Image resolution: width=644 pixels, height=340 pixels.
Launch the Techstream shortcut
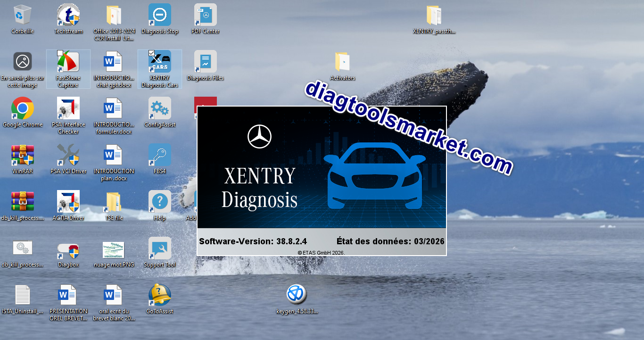point(68,15)
